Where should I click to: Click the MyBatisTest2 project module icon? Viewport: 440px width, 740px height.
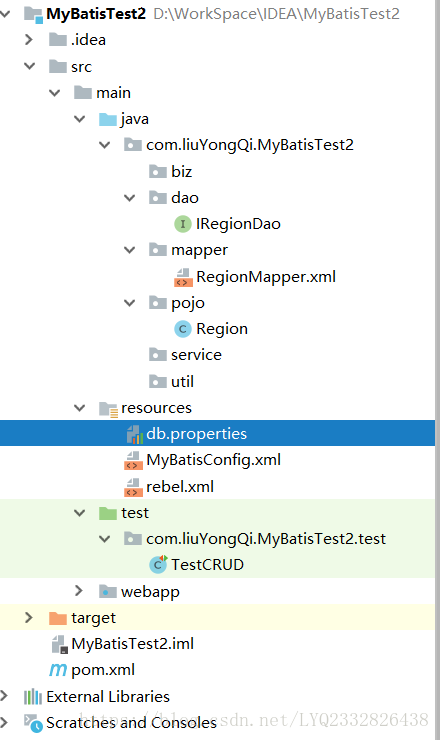point(33,14)
